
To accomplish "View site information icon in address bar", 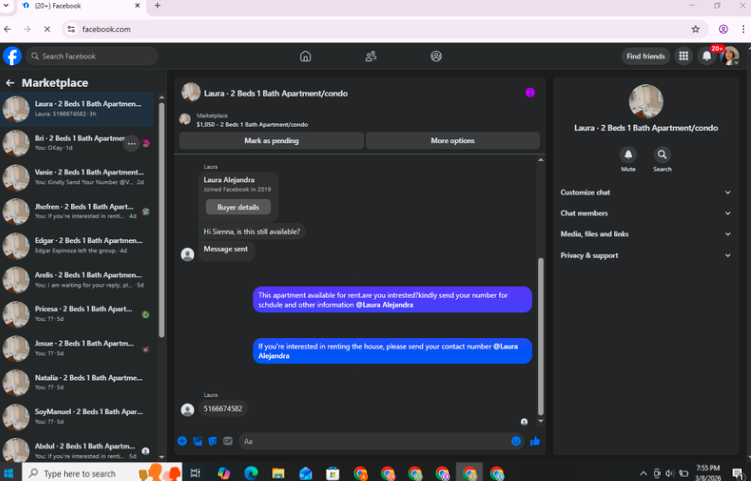I will 71,29.
